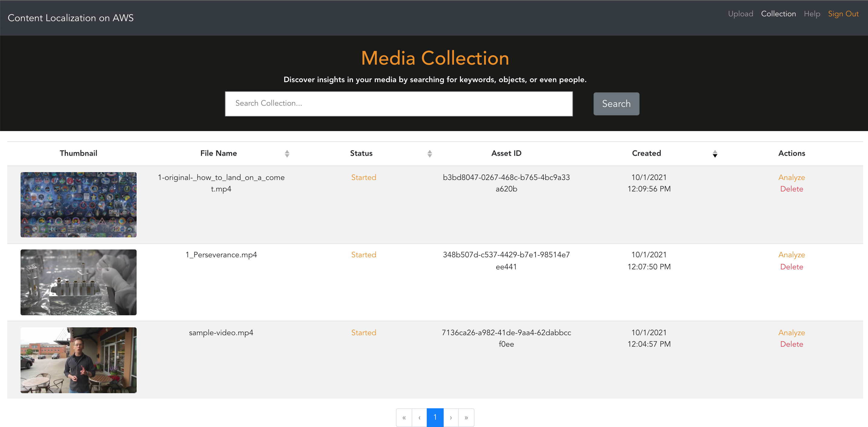Jump to the last page of results

point(466,418)
